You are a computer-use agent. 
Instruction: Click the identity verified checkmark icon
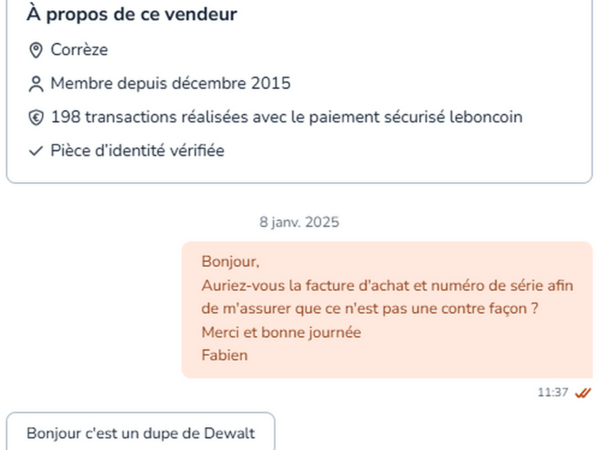click(35, 151)
